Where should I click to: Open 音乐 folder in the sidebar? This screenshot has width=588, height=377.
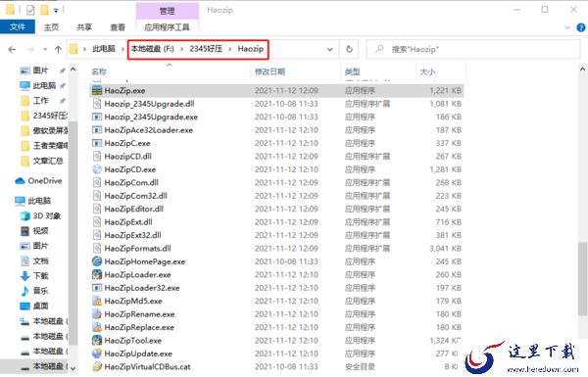pyautogui.click(x=34, y=291)
